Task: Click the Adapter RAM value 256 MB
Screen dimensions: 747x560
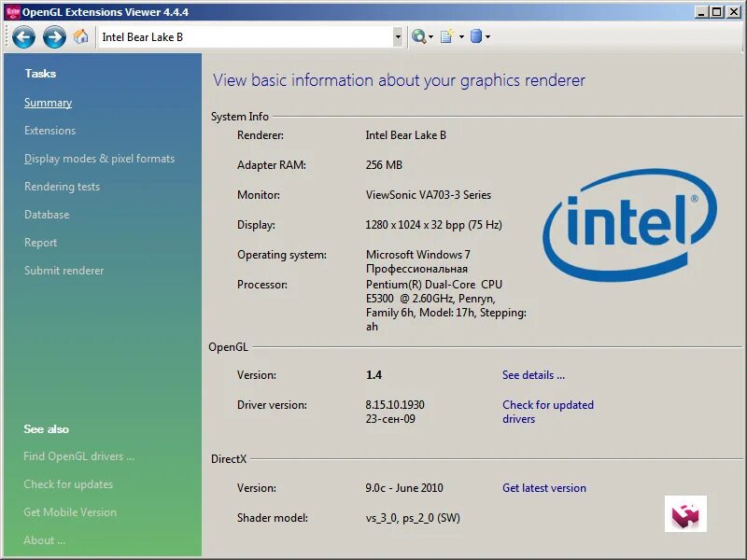Action: 384,165
